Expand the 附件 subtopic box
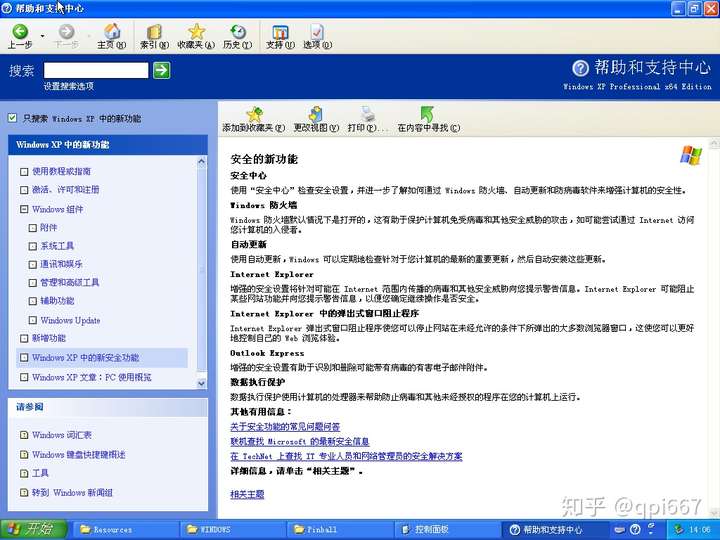Image resolution: width=720 pixels, height=540 pixels. click(33, 228)
